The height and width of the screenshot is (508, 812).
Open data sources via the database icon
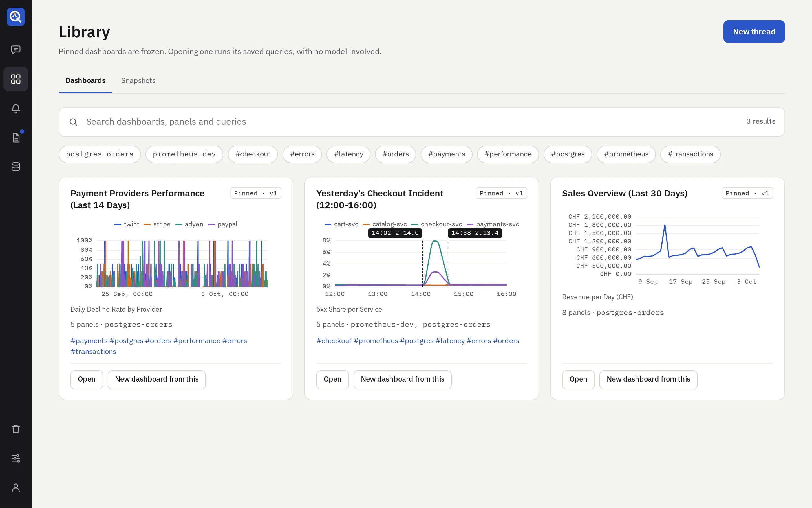[x=16, y=167]
